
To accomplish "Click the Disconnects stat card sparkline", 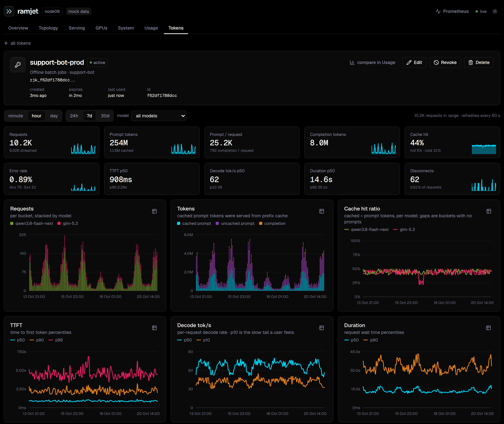I will click(x=484, y=184).
